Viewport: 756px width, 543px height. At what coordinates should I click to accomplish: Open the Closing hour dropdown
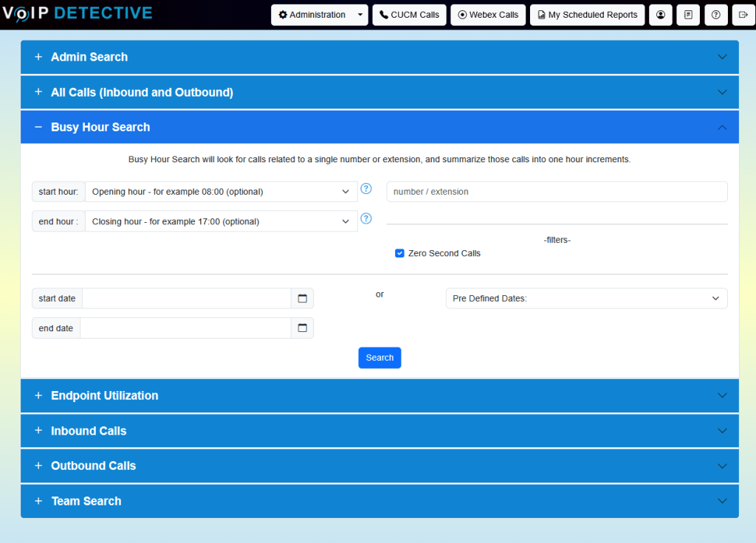pyautogui.click(x=221, y=221)
